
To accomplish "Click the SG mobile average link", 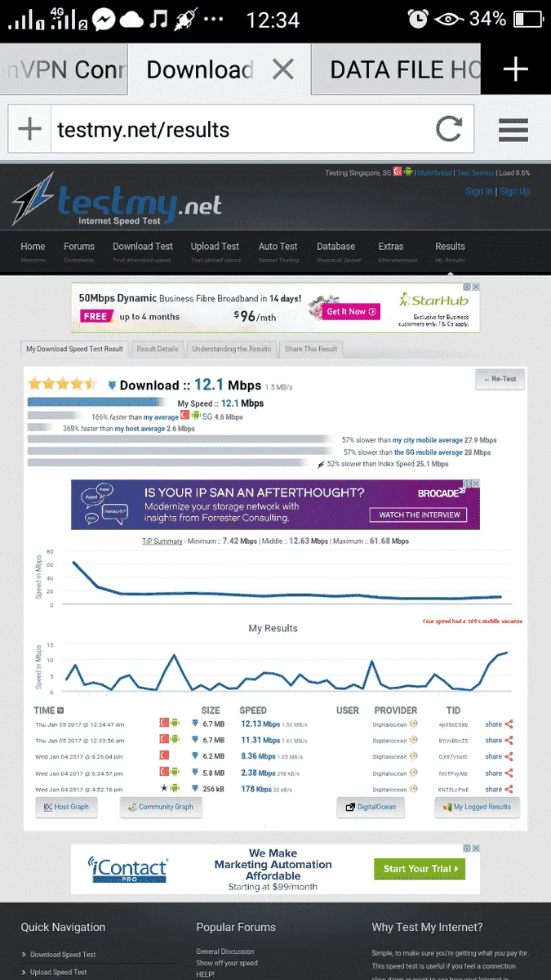I will point(429,452).
